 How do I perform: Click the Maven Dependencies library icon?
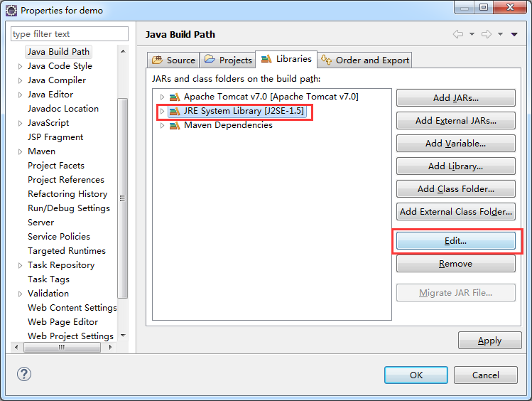click(175, 126)
